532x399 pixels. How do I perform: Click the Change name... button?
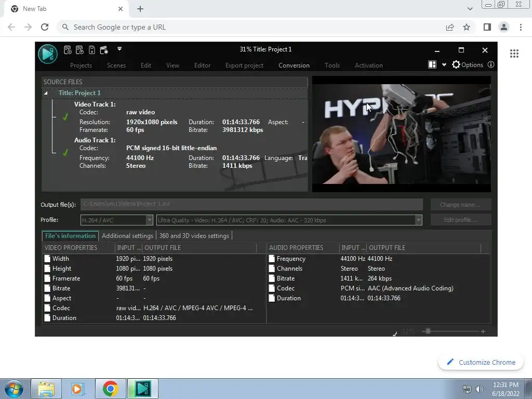pos(460,205)
